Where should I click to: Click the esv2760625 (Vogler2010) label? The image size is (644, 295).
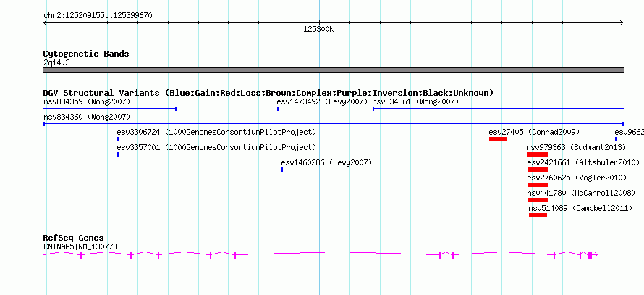pos(577,178)
